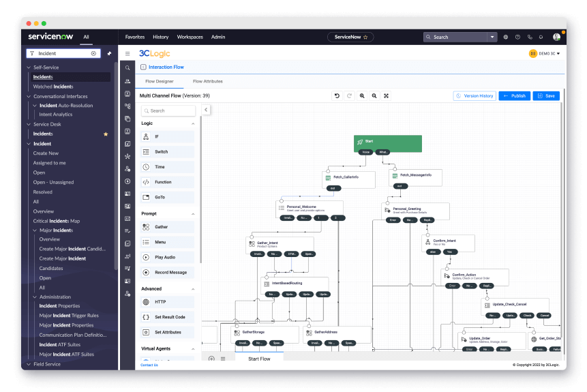The width and height of the screenshot is (587, 392).
Task: Select the Menu prompt node
Action: [167, 242]
